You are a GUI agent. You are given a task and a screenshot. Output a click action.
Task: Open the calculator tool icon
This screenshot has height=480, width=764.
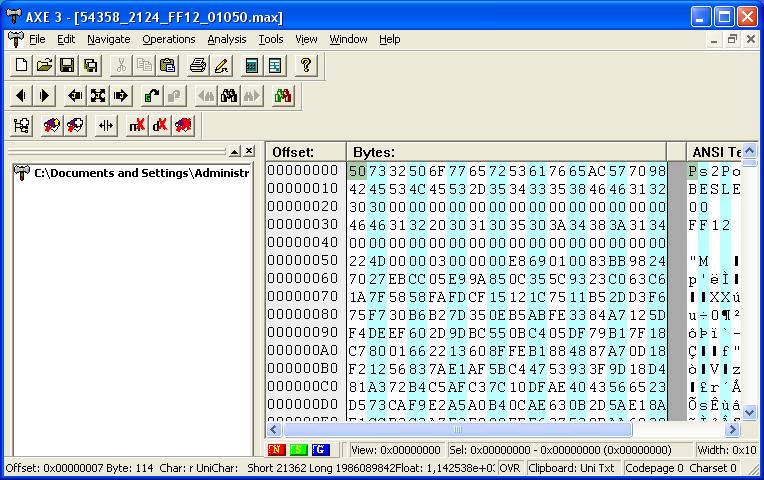pyautogui.click(x=251, y=65)
